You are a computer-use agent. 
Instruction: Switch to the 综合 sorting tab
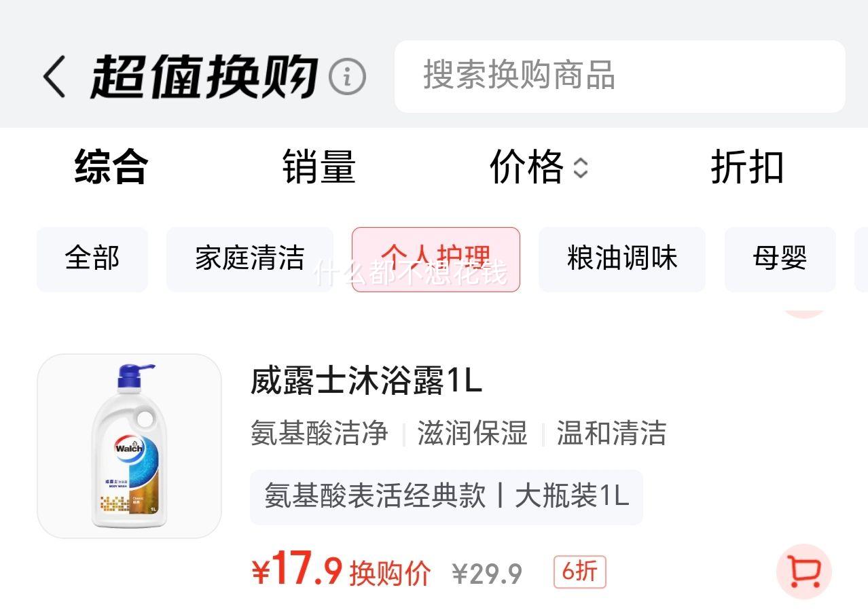pyautogui.click(x=111, y=167)
